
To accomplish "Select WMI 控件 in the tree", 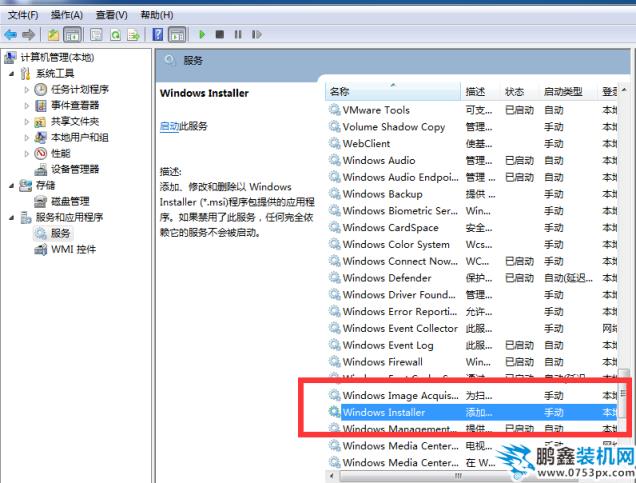I will point(73,249).
